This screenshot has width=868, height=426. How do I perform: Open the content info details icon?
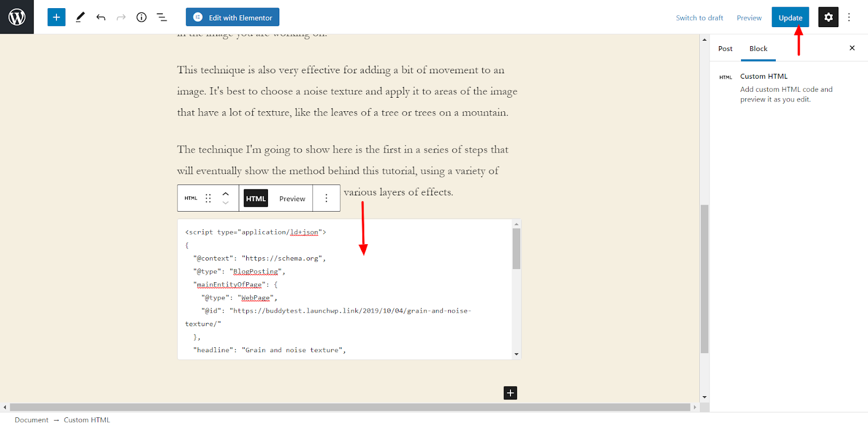142,17
